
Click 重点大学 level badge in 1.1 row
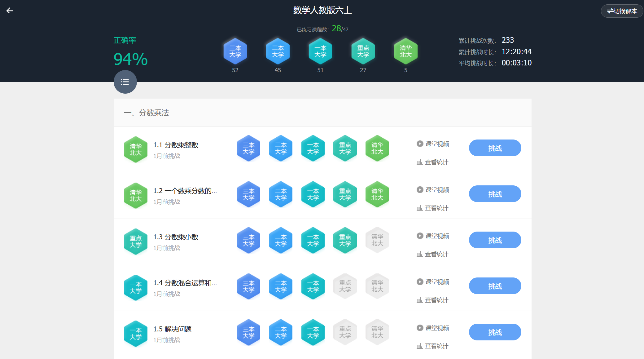(345, 148)
